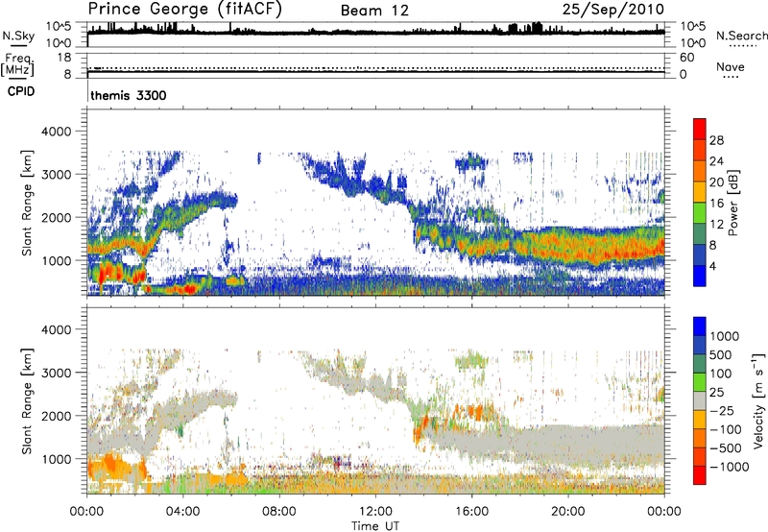The height and width of the screenshot is (532, 768).
Task: Click the "-100" velocity colorbar label
Action: (x=726, y=429)
